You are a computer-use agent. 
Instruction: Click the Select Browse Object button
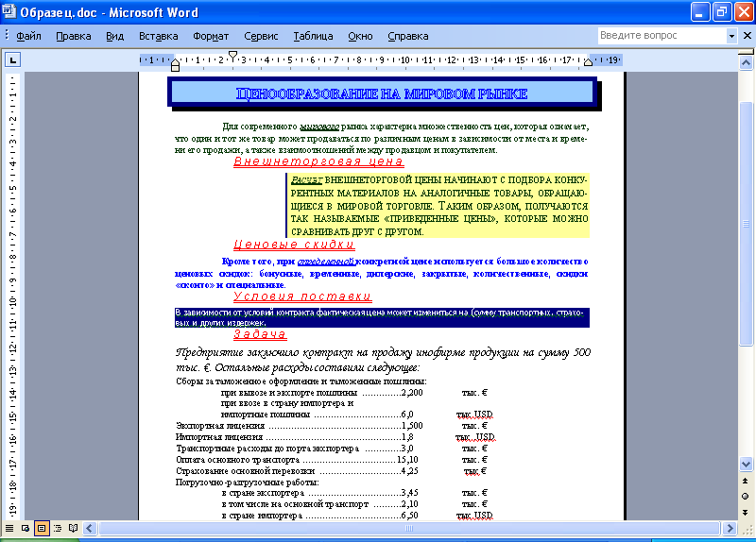746,497
